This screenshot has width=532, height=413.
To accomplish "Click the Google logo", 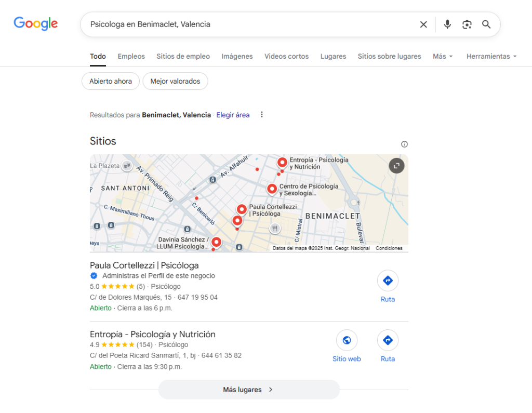I will 35,24.
